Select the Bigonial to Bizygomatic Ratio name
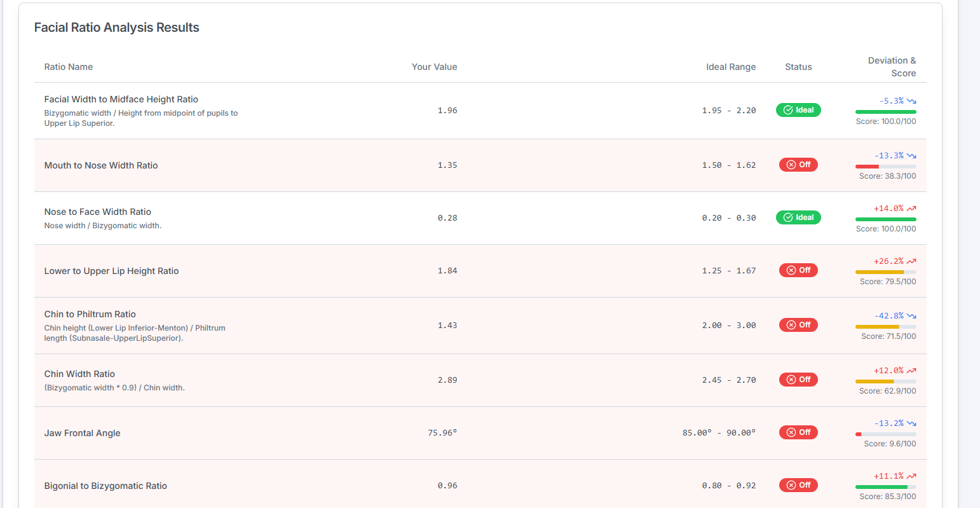This screenshot has width=980, height=508. click(x=105, y=486)
